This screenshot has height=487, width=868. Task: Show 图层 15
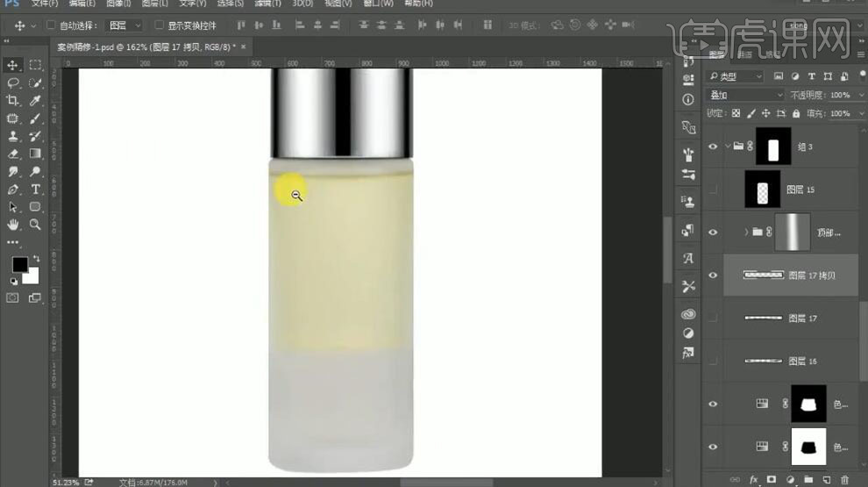coord(713,190)
